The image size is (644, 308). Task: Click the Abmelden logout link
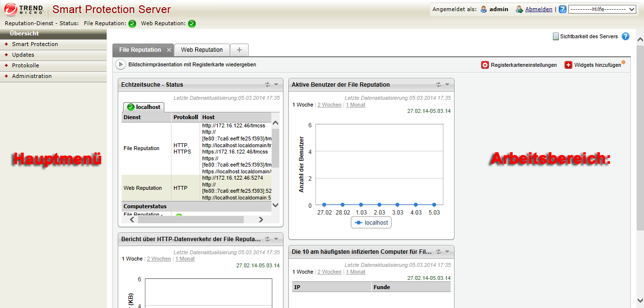(x=538, y=9)
